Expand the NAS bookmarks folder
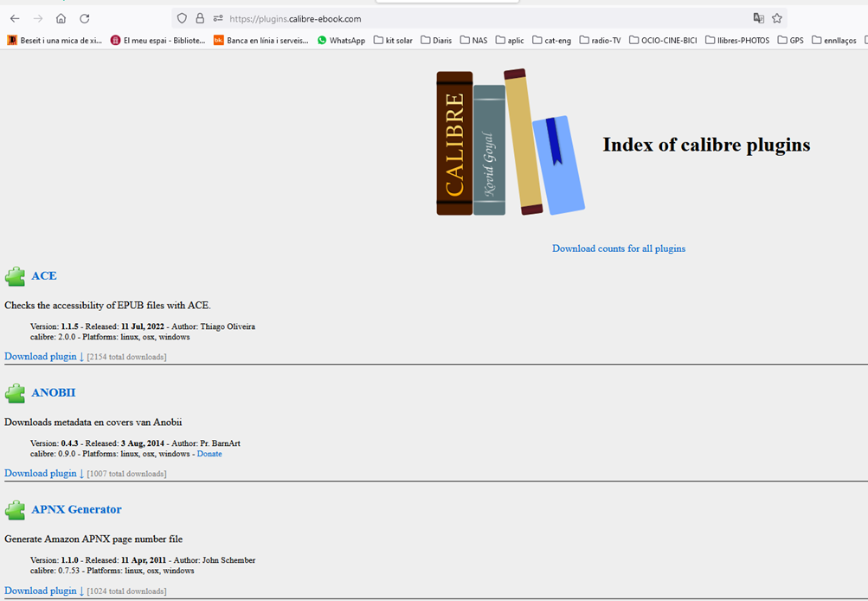868x601 pixels. click(x=473, y=40)
